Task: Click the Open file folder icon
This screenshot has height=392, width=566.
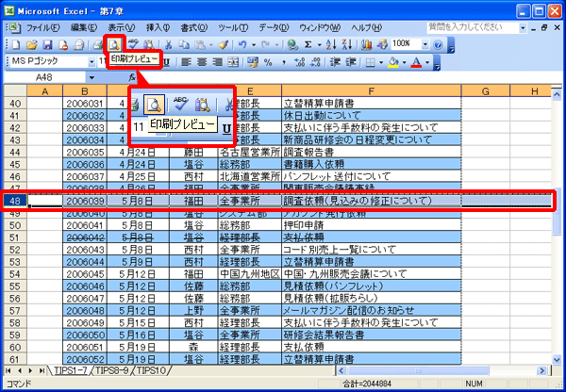Action: click(32, 44)
